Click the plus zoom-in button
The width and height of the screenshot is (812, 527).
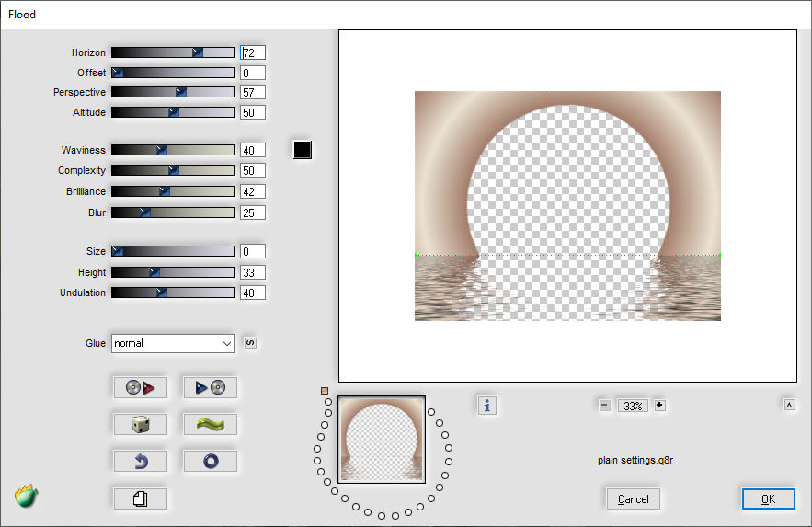(x=659, y=406)
